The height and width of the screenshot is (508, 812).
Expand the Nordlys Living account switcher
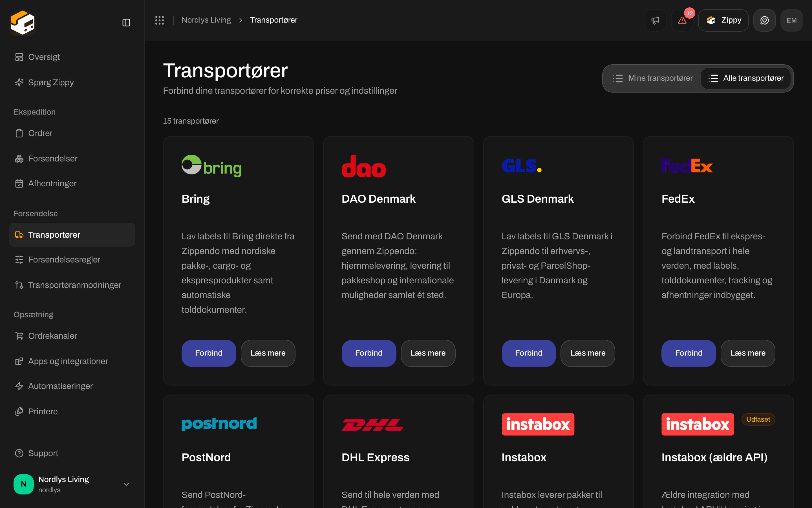72,484
